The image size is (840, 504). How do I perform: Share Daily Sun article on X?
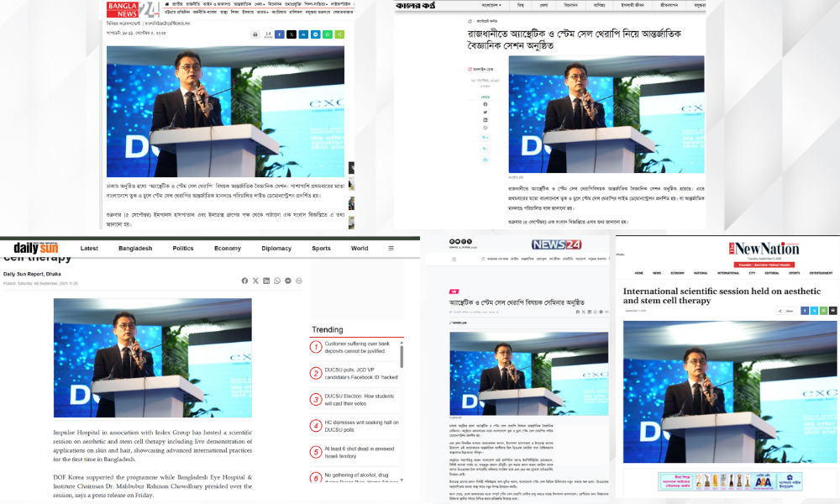point(255,281)
